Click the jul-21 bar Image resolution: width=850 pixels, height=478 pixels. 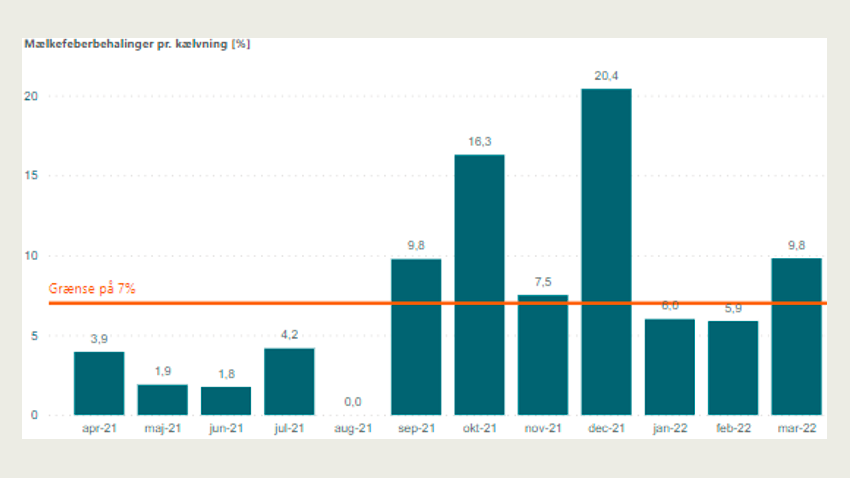(x=289, y=381)
